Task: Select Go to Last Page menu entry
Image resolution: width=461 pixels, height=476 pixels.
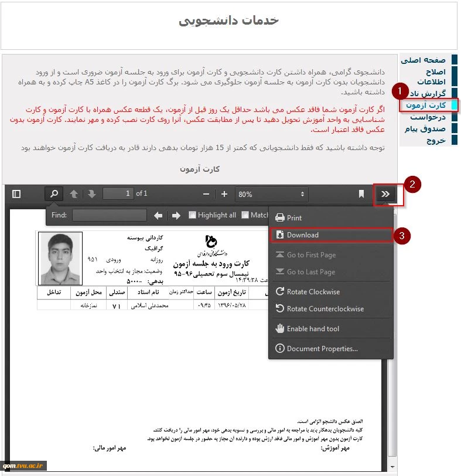Action: (x=330, y=272)
